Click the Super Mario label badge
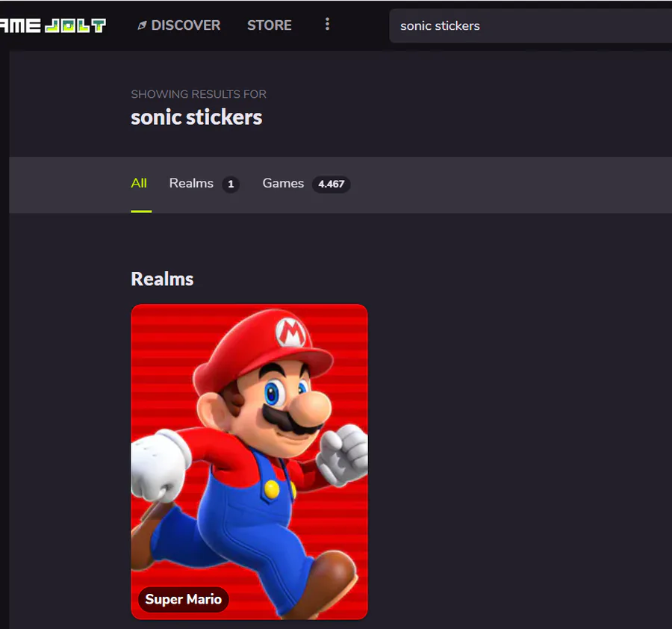The height and width of the screenshot is (629, 672). [184, 599]
